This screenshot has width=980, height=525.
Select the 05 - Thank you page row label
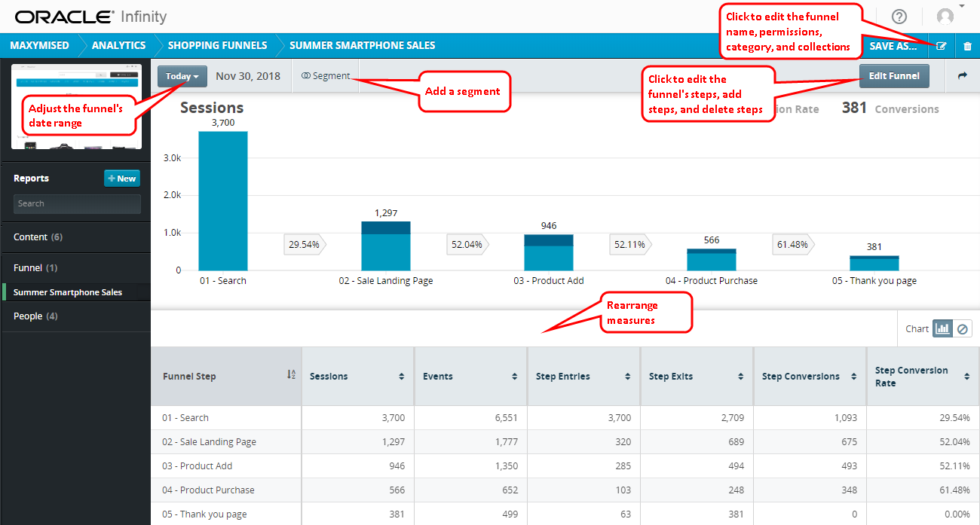pyautogui.click(x=204, y=514)
